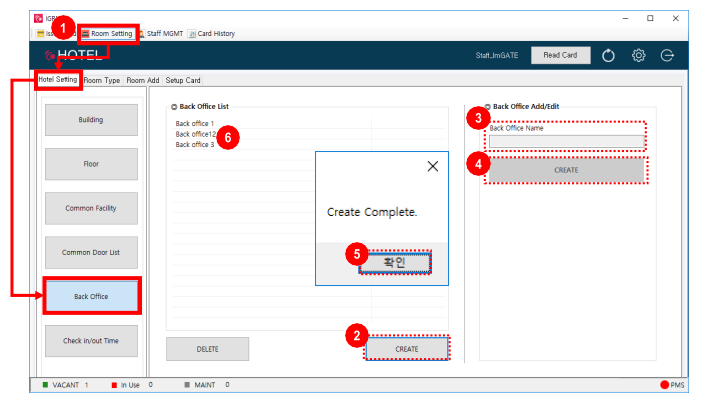Switch to the Setup Card tab

pyautogui.click(x=183, y=80)
